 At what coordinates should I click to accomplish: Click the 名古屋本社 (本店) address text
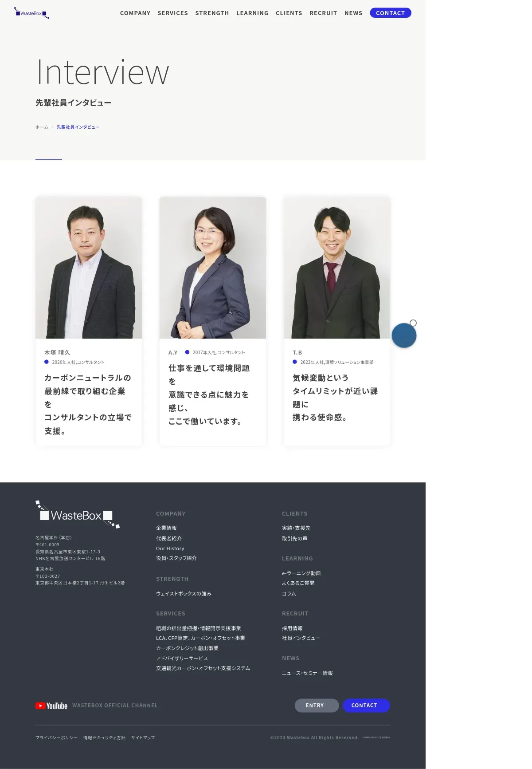(x=70, y=548)
